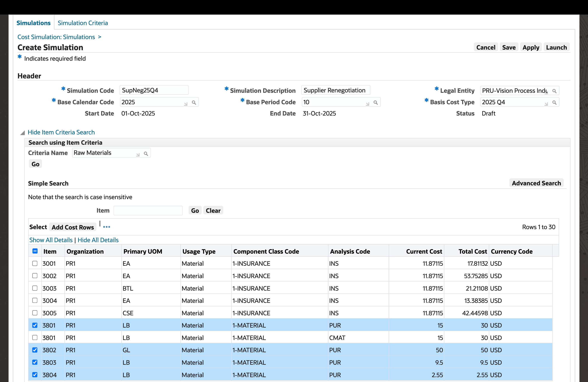Open the Base Calendar Code dropdown arrow

(186, 104)
